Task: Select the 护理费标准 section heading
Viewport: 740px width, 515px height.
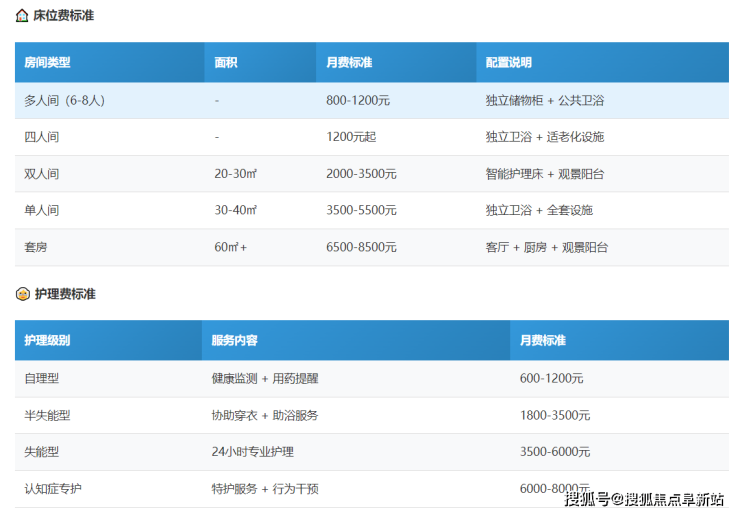Action: pyautogui.click(x=65, y=294)
